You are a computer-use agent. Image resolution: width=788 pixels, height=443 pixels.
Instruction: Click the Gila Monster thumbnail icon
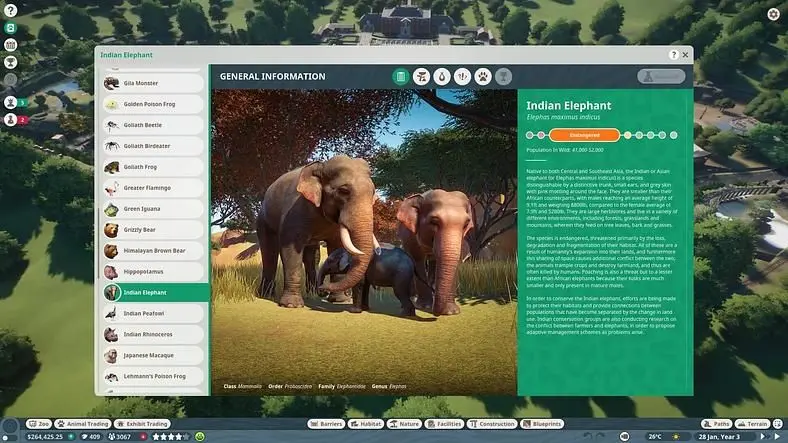click(x=111, y=83)
